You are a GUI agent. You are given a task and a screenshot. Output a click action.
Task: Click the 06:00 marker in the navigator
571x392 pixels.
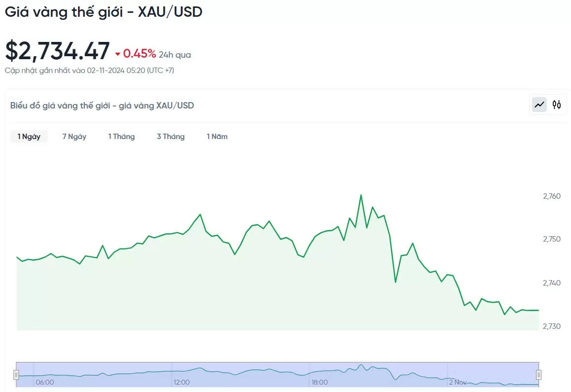tap(45, 382)
